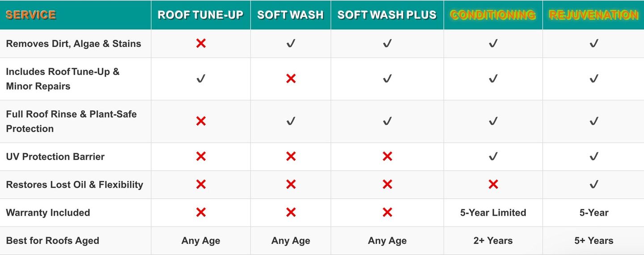Select the SOFT WASH PLUS column header
The height and width of the screenshot is (255, 644).
pyautogui.click(x=387, y=15)
